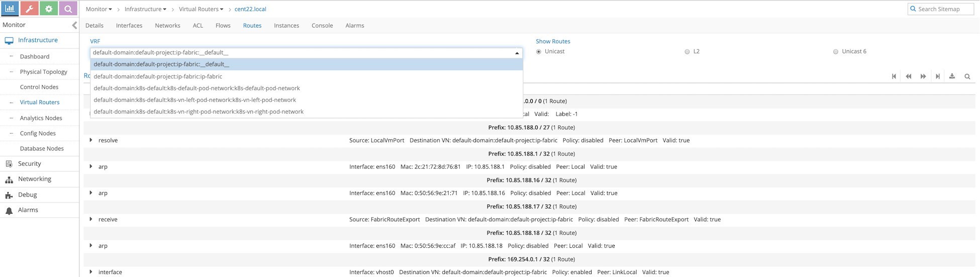Click the Alarms bell icon in sidebar
Image resolution: width=980 pixels, height=277 pixels.
pos(9,211)
